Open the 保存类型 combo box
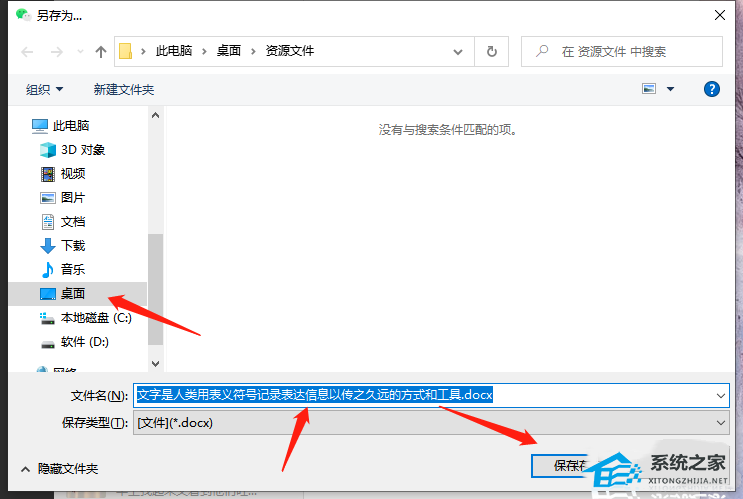 click(x=431, y=423)
